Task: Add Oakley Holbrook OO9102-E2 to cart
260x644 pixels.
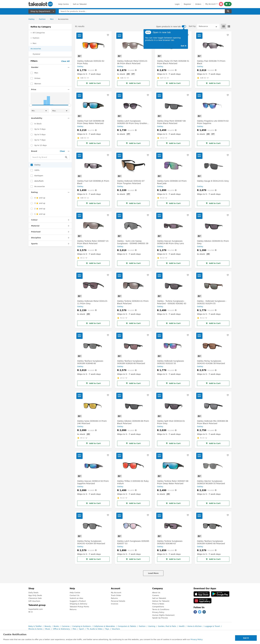Action: (x=93, y=83)
